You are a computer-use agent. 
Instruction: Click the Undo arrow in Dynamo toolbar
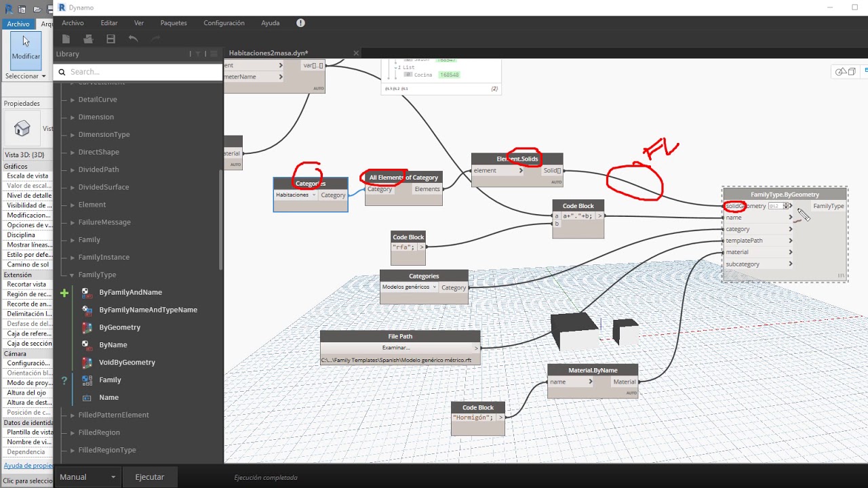click(x=133, y=39)
